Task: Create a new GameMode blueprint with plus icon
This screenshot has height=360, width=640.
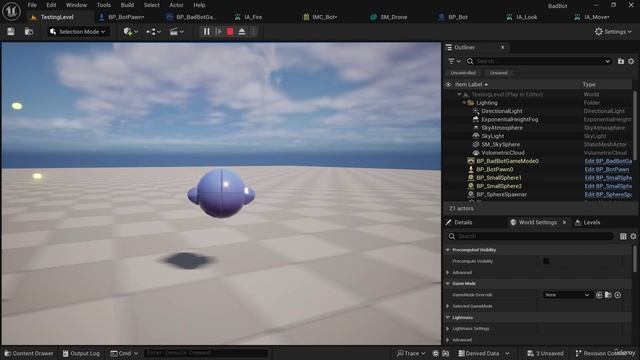Action: coord(618,295)
